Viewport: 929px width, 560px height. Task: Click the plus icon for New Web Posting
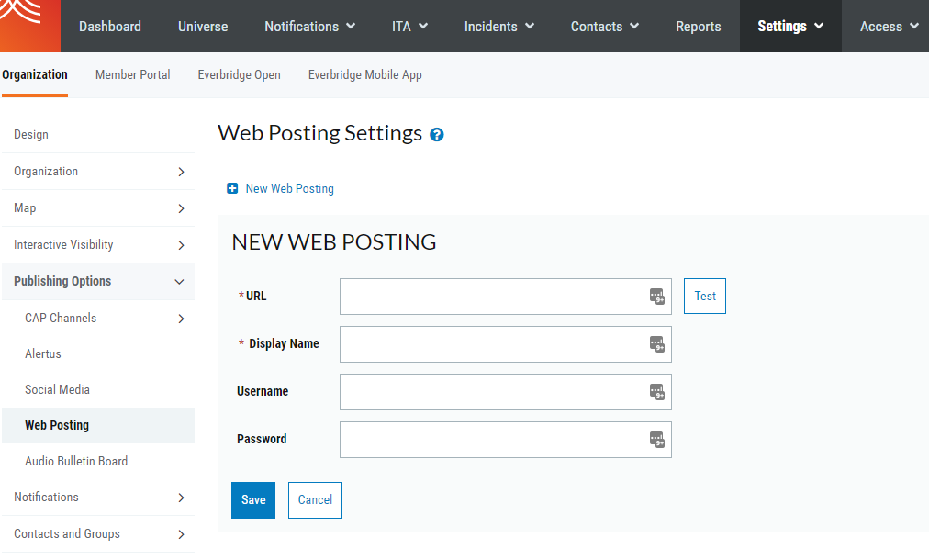[231, 188]
